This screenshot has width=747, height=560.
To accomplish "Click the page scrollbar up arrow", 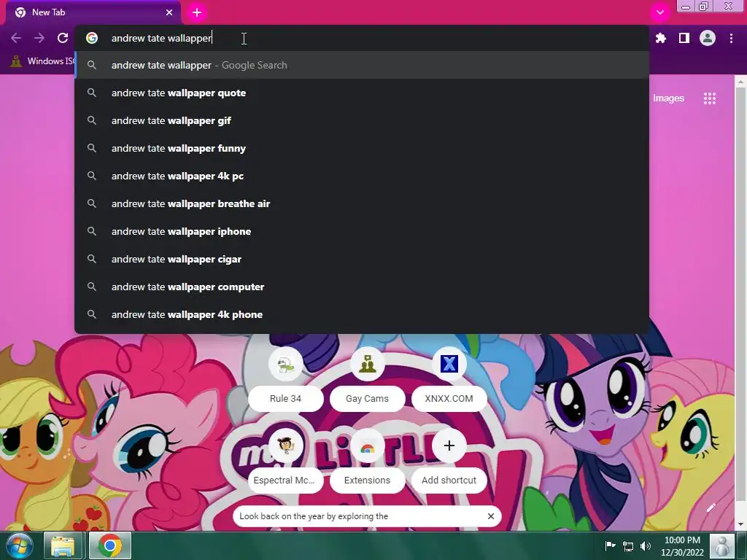I will coord(741,82).
